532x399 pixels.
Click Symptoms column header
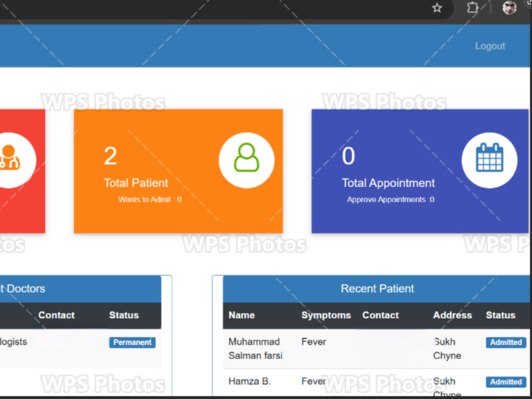326,315
